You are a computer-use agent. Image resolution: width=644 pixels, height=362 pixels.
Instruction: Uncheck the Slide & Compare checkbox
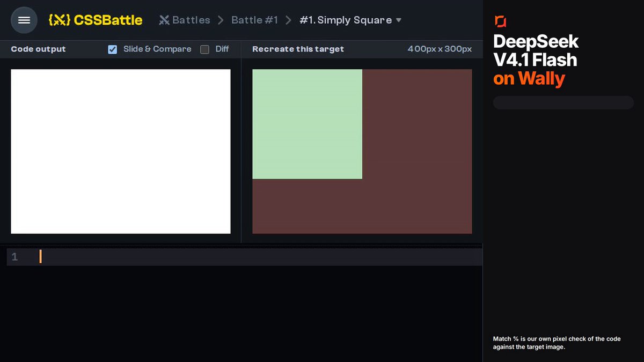[113, 49]
